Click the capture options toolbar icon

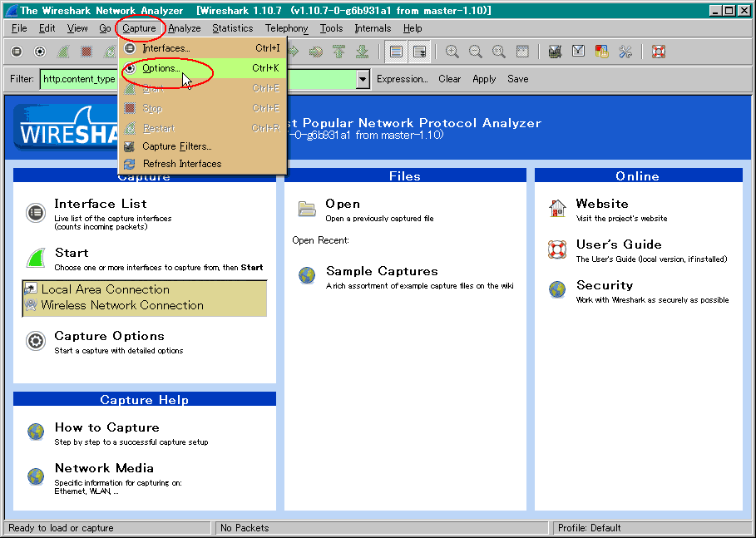pyautogui.click(x=40, y=52)
